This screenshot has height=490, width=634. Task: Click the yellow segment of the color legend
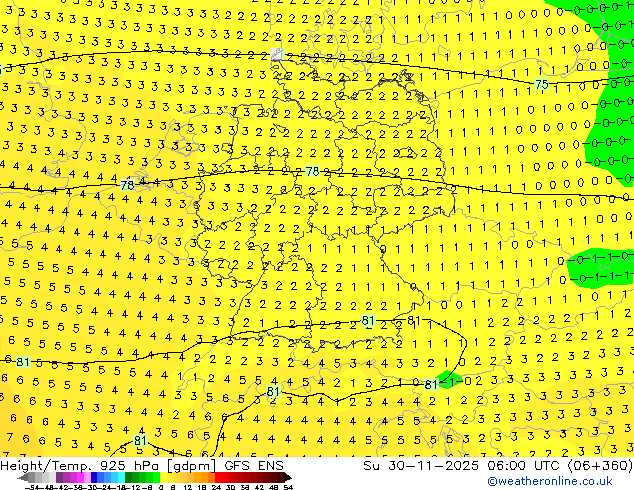pos(163,478)
